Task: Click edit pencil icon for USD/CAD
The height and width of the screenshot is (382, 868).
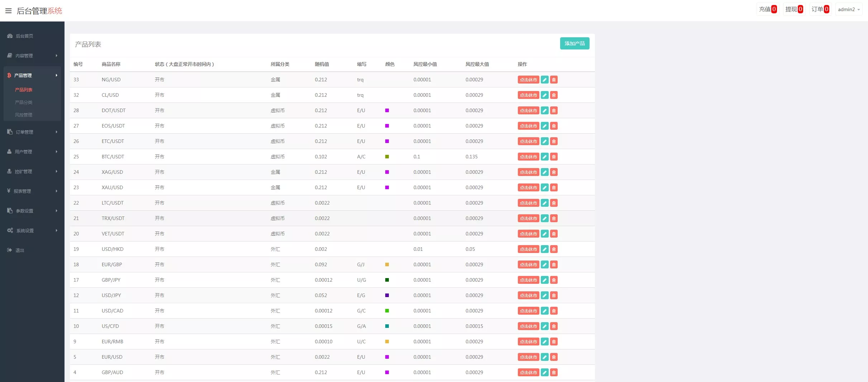Action: (x=544, y=311)
